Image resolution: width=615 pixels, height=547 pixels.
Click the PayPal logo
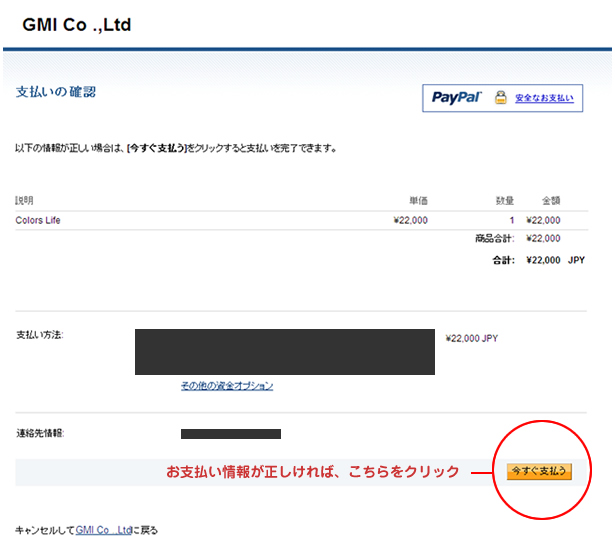(456, 97)
